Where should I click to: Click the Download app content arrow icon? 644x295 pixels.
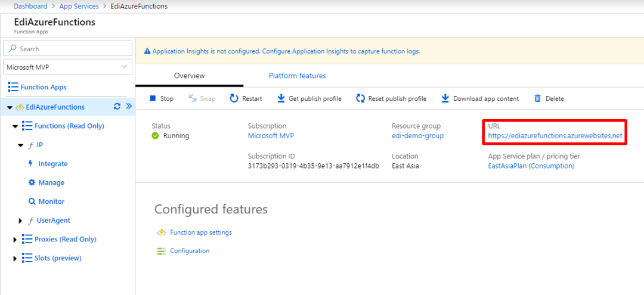pyautogui.click(x=445, y=98)
